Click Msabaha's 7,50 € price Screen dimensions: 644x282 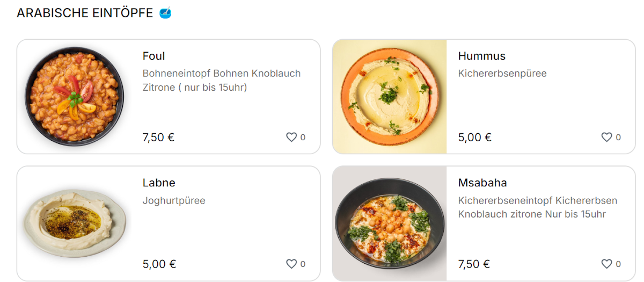pos(474,264)
